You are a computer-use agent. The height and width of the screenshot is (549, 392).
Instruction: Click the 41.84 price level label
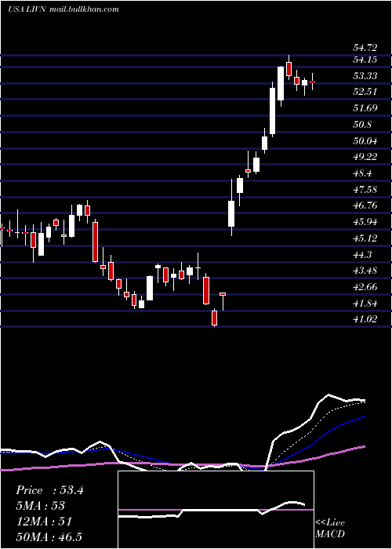pyautogui.click(x=365, y=304)
